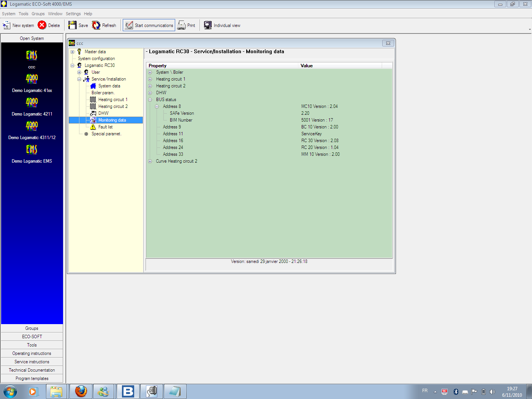Viewport: 532px width, 399px height.
Task: Collapse Logamatic RC30 tree node
Action: [x=73, y=65]
